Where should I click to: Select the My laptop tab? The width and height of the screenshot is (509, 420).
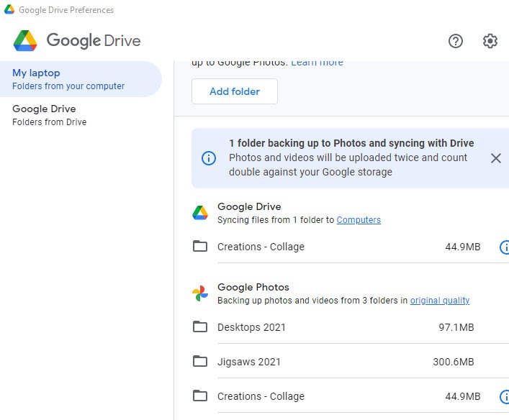click(x=79, y=79)
